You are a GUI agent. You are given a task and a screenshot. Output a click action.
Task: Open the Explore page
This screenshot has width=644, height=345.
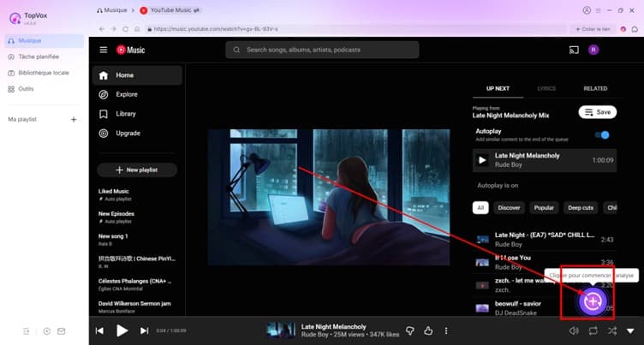pyautogui.click(x=137, y=94)
